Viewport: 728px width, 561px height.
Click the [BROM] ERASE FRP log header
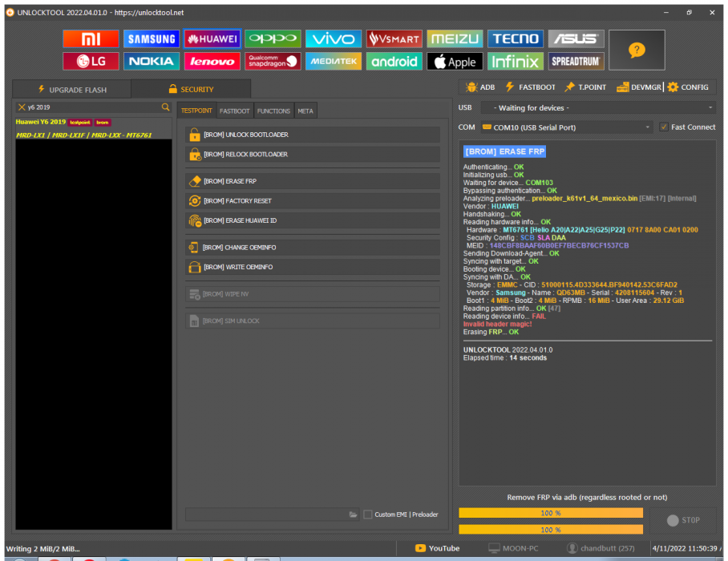pyautogui.click(x=504, y=151)
